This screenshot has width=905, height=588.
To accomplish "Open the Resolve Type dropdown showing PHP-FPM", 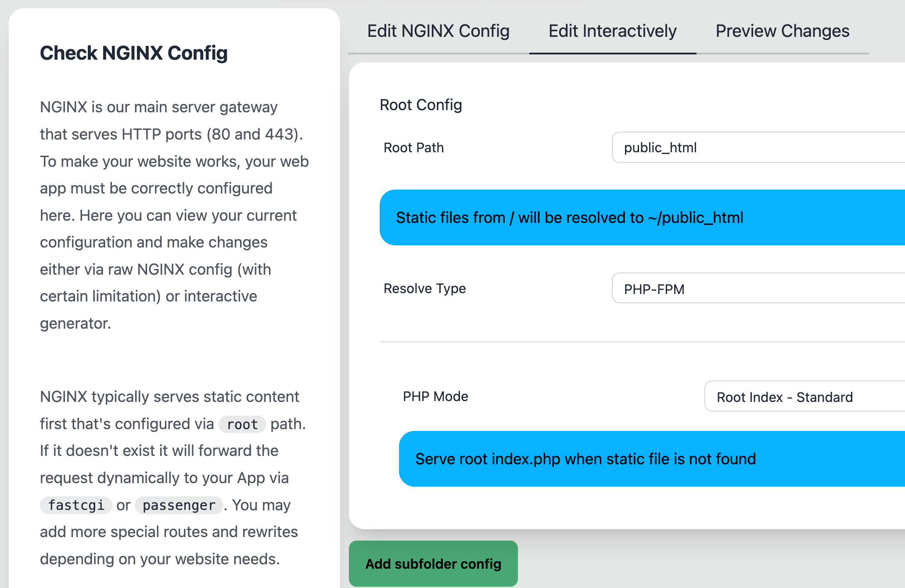I will [758, 289].
